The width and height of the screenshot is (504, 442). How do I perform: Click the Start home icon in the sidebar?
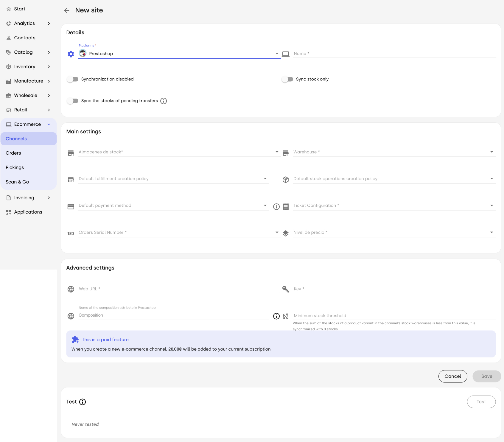9,9
